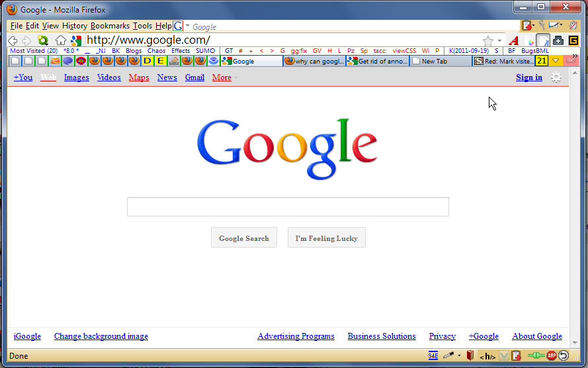Open the About Google link
Viewport: 588px width, 368px height.
click(536, 336)
